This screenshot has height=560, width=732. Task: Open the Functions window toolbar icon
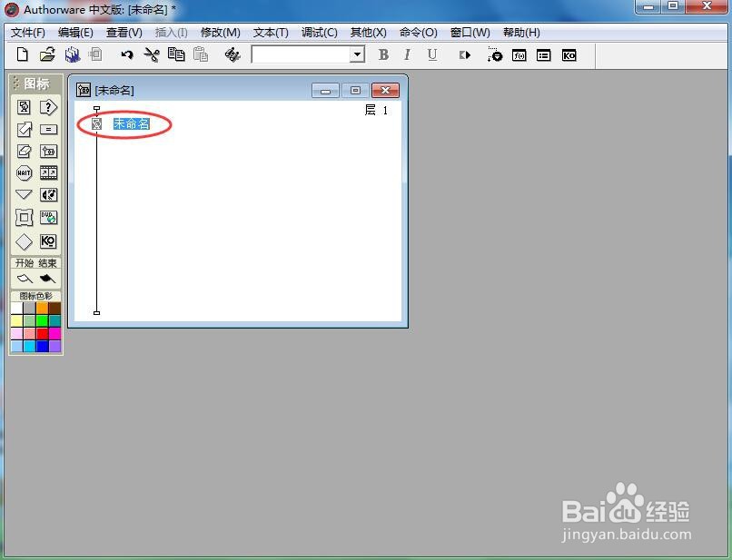click(x=519, y=55)
